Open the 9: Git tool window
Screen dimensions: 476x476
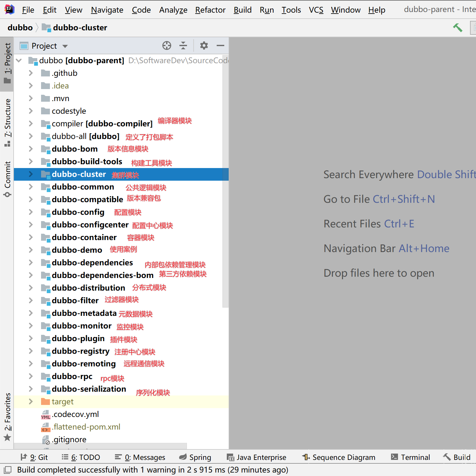pyautogui.click(x=34, y=457)
